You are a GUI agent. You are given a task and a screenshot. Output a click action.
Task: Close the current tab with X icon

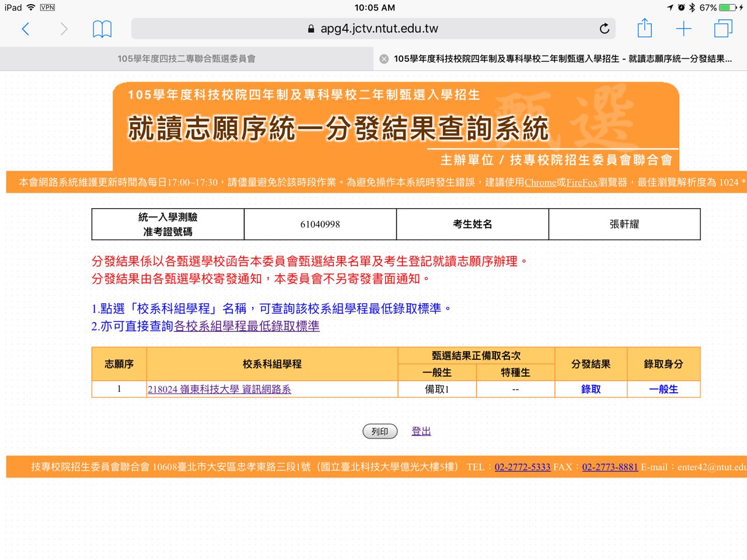tap(384, 59)
